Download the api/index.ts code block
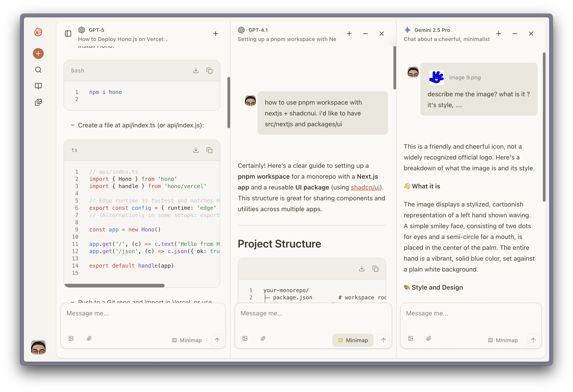This screenshot has height=392, width=573. point(196,150)
